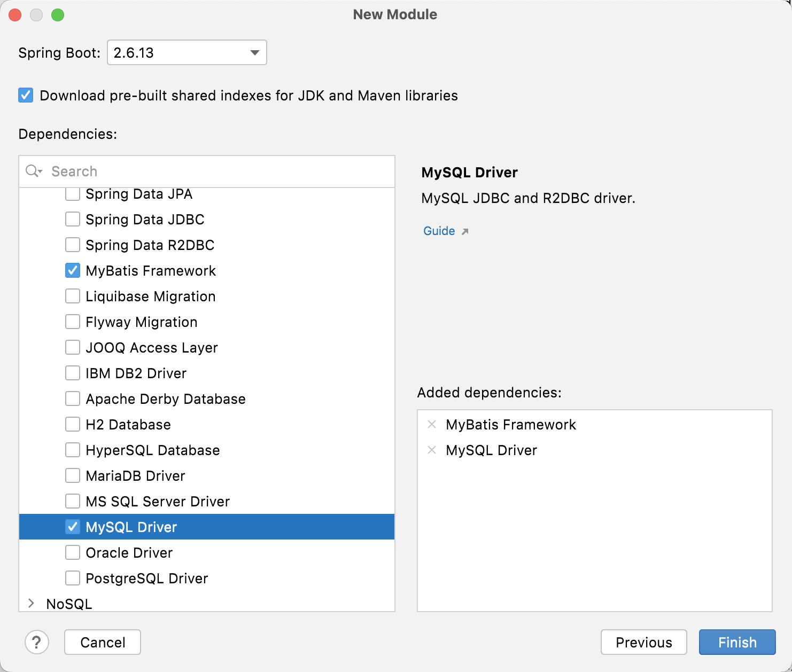This screenshot has height=672, width=792.
Task: Check Apache Derby Database dependency
Action: pos(73,398)
